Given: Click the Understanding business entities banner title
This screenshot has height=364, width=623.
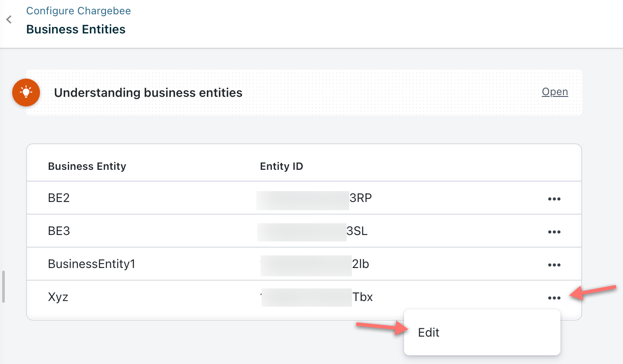Looking at the screenshot, I should (x=148, y=93).
